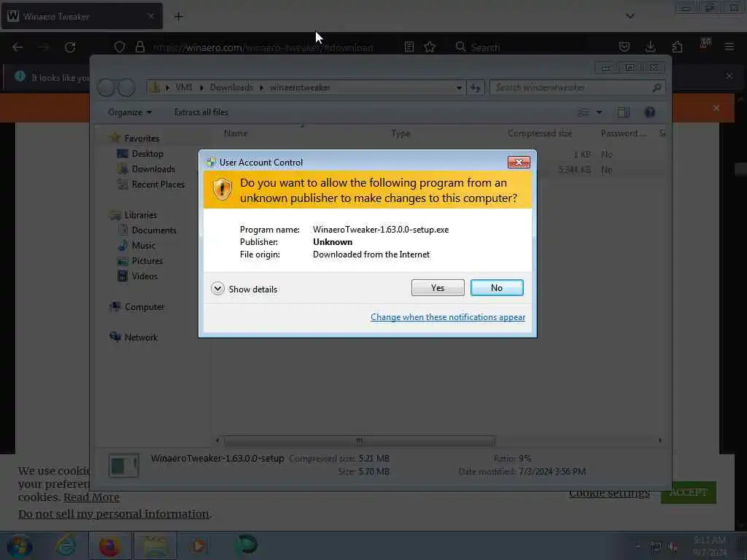This screenshot has height=560, width=747.
Task: Expand Show details chevron in UAC dialog
Action: tap(217, 289)
